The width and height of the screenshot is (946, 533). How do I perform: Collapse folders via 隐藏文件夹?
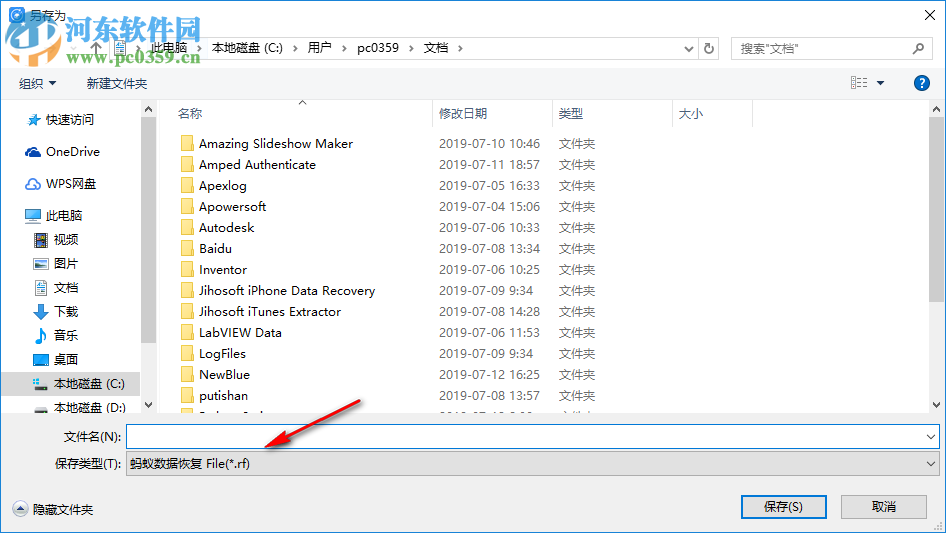click(x=53, y=509)
